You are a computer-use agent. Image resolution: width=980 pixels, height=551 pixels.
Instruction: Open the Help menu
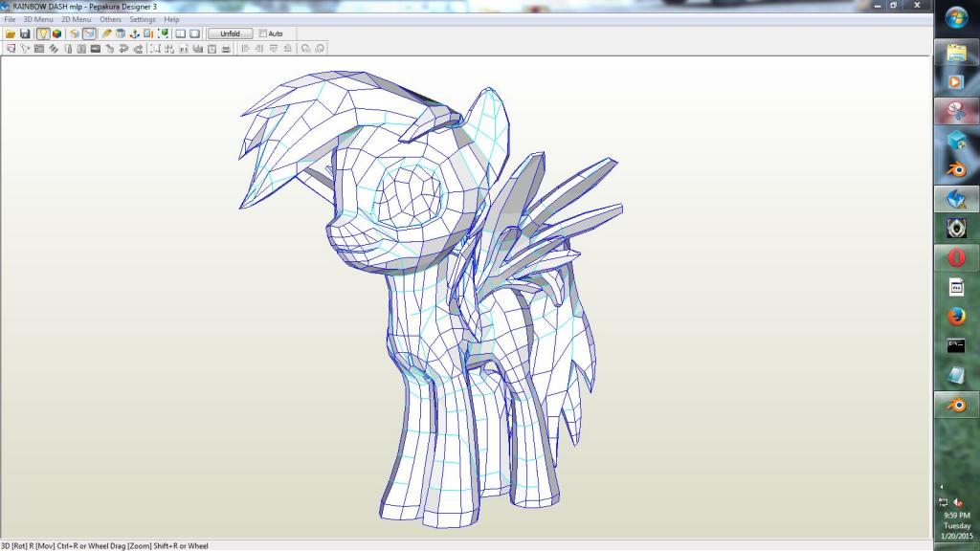point(172,19)
